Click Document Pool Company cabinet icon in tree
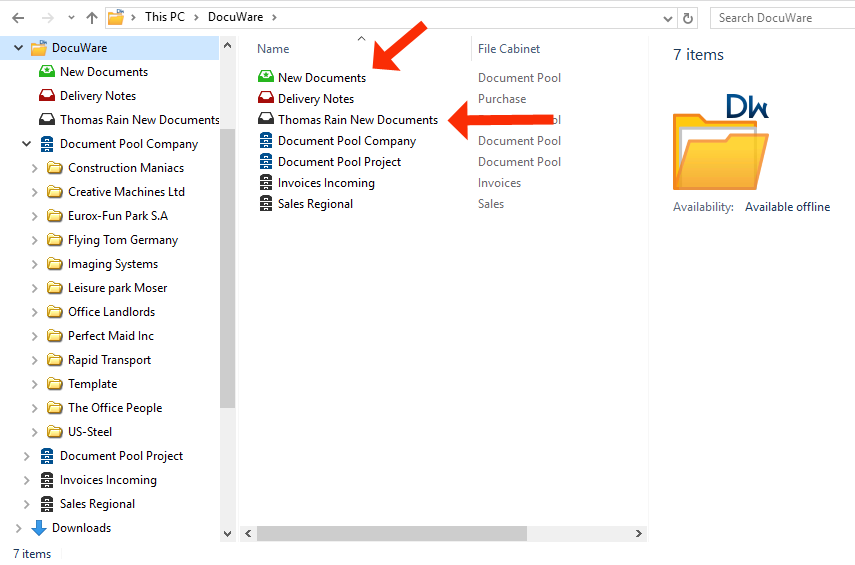The height and width of the screenshot is (565, 855). pyautogui.click(x=47, y=144)
